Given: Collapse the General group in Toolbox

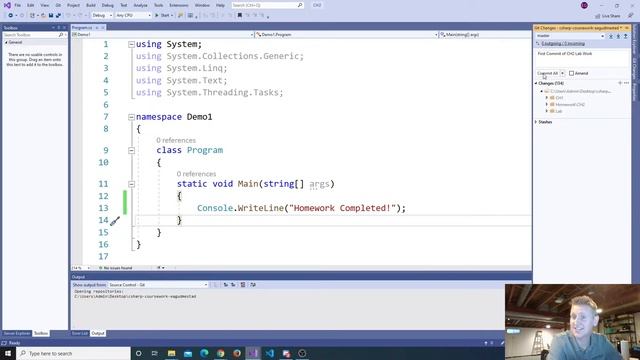Looking at the screenshot, I should [6, 42].
